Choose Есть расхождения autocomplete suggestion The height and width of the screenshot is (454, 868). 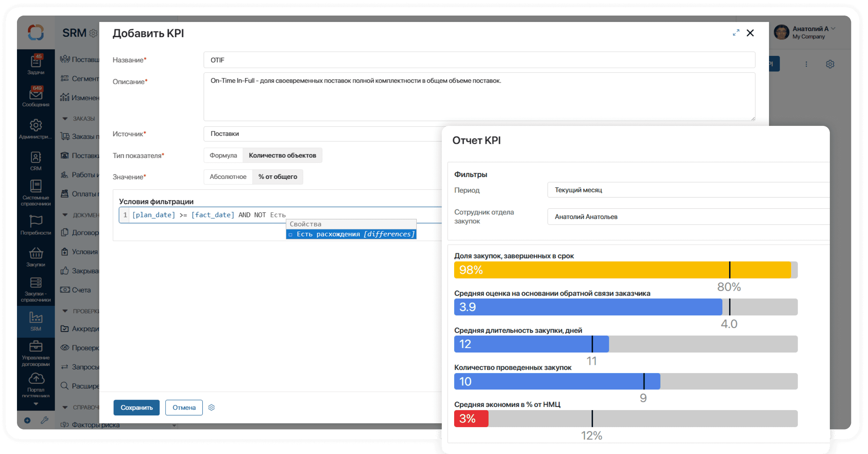click(351, 234)
